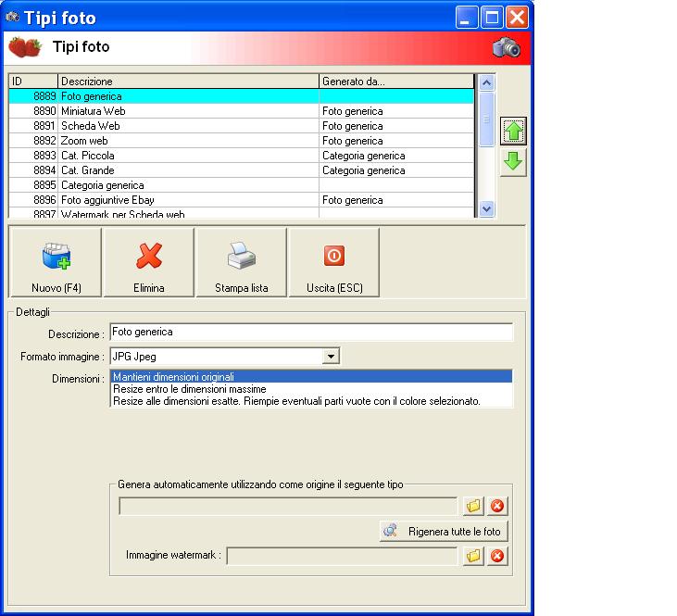Screen dimensions: 677x616
Task: Move selected row up with green arrow
Action: [x=513, y=131]
